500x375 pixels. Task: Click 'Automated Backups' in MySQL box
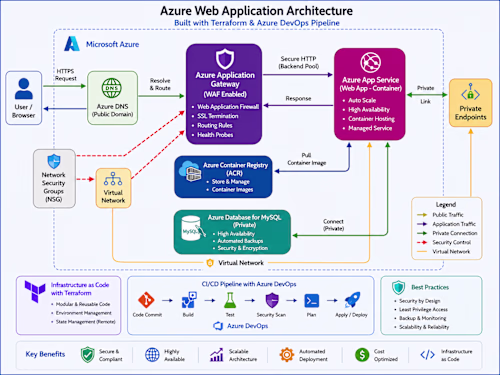240,241
